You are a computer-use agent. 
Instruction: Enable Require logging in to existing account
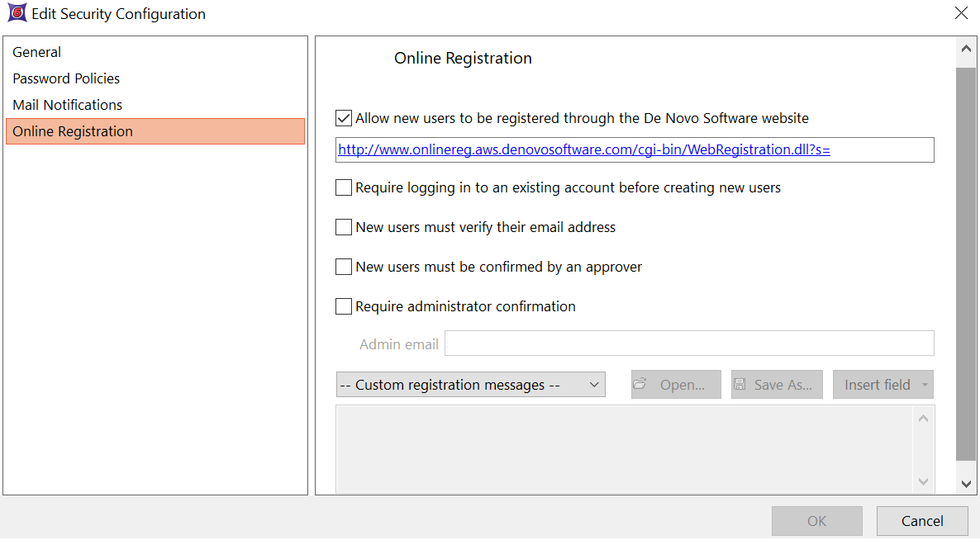coord(344,187)
